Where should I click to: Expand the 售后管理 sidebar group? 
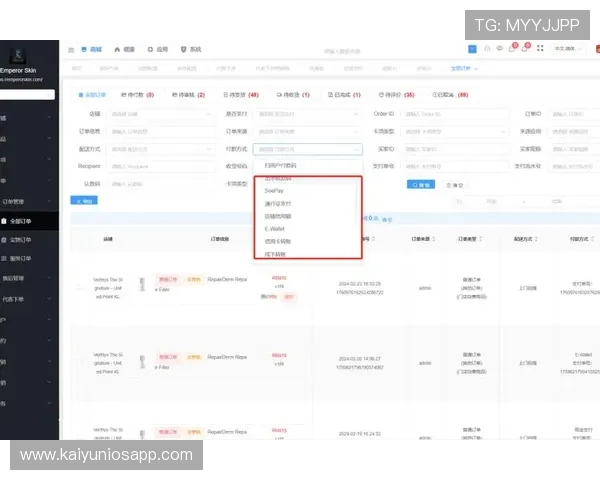27,278
